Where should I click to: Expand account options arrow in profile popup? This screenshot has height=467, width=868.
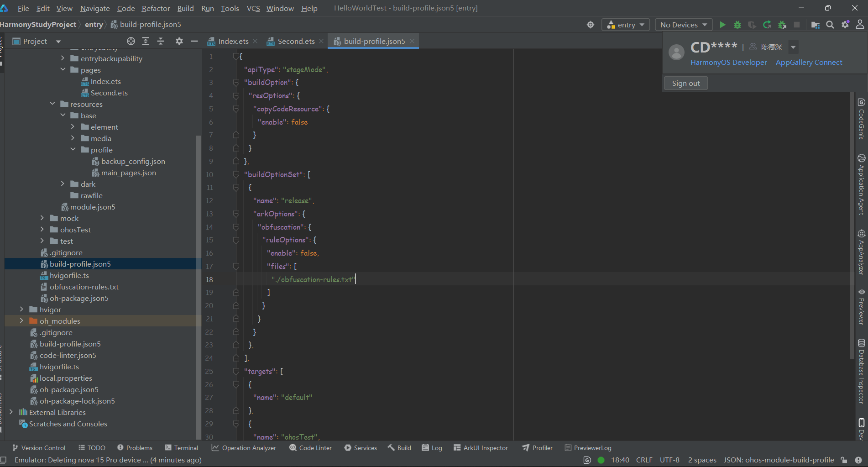click(793, 47)
